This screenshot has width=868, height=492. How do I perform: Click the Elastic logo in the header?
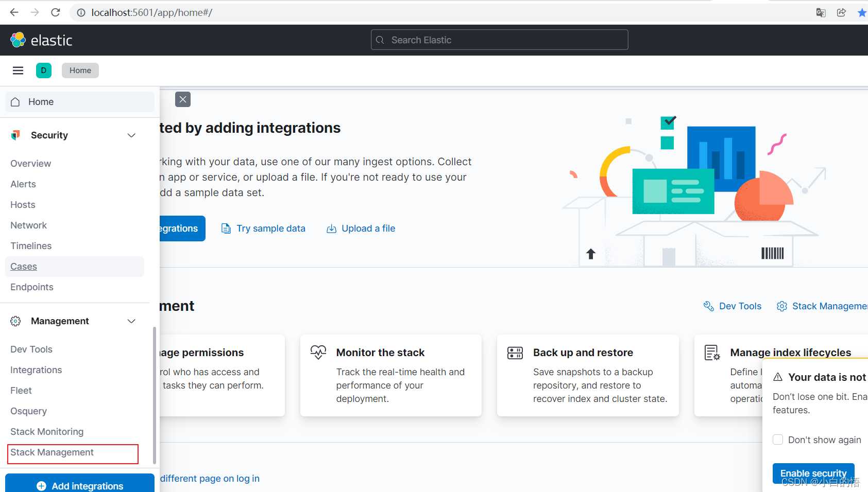click(41, 40)
